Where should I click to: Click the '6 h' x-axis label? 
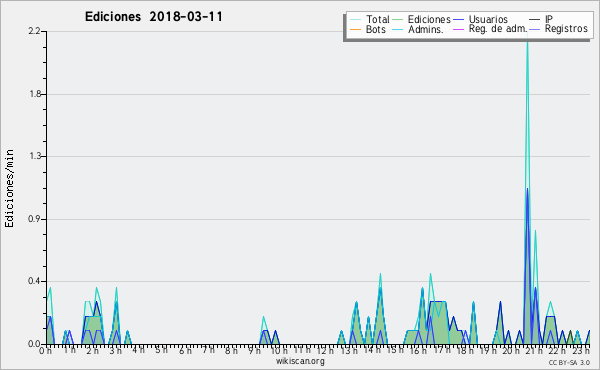185,350
